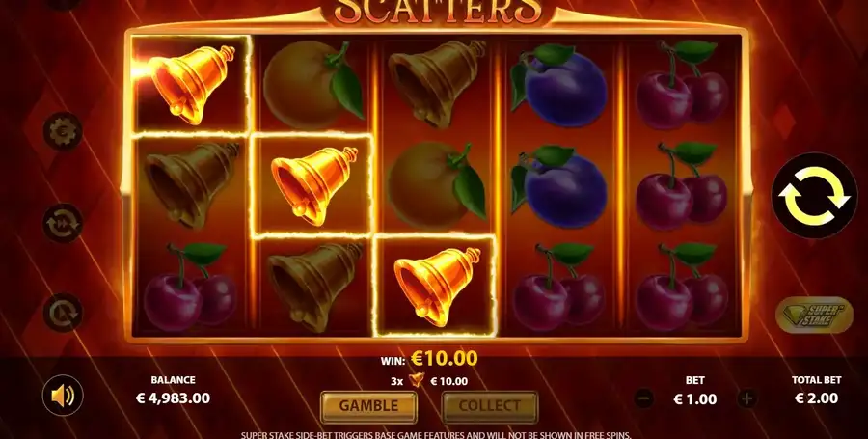868x439 pixels.
Task: Click the €1.00 bet amount
Action: pos(694,398)
